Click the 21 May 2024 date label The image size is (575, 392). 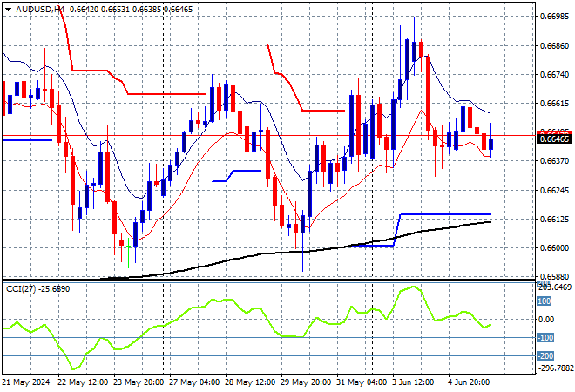(25, 382)
